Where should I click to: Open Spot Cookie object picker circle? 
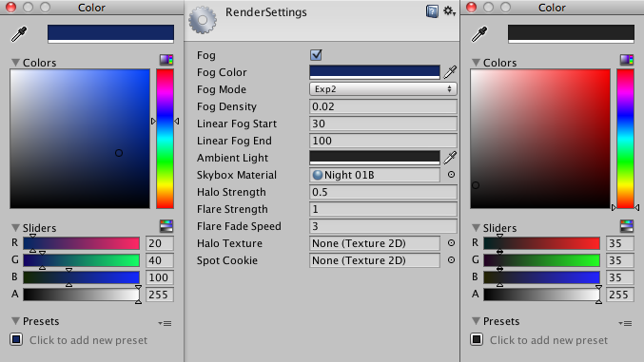pos(451,259)
